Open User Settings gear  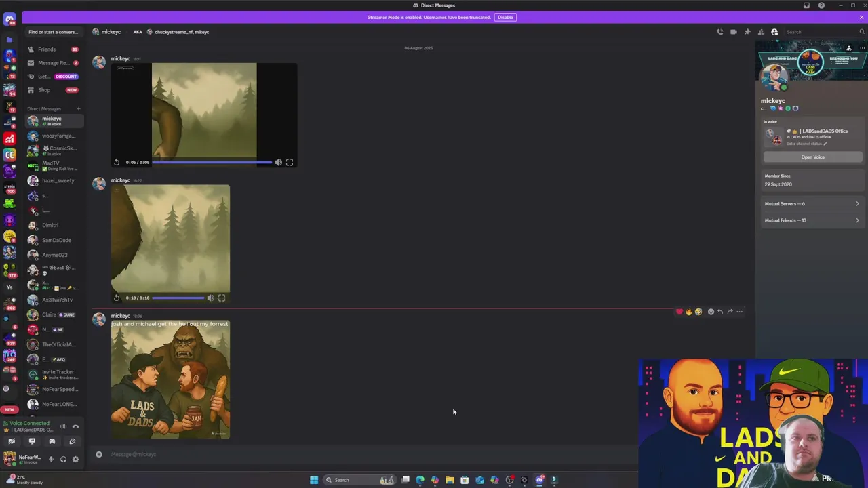click(x=75, y=460)
